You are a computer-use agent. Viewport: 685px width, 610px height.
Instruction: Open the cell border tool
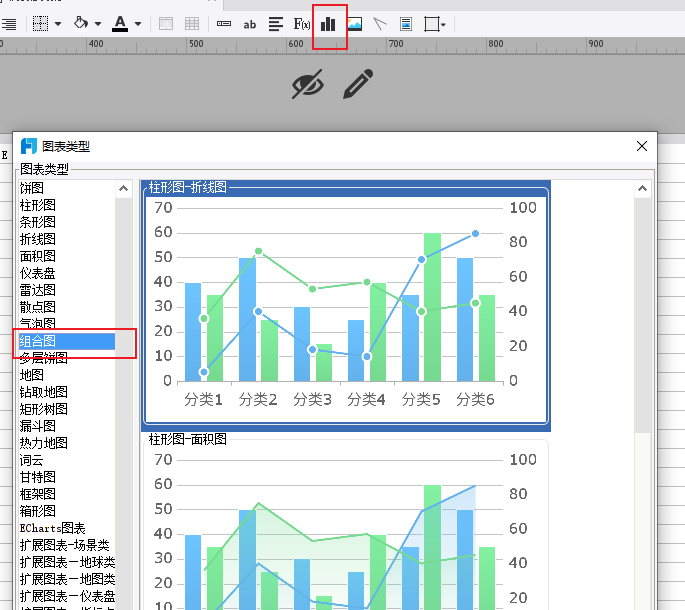click(x=40, y=24)
